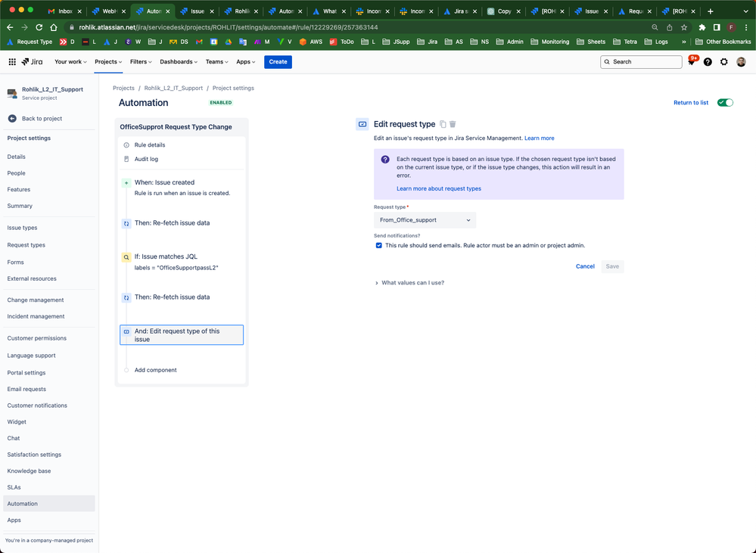This screenshot has height=553, width=756.
Task: Open the Projects menu in the navigation bar
Action: pyautogui.click(x=107, y=62)
